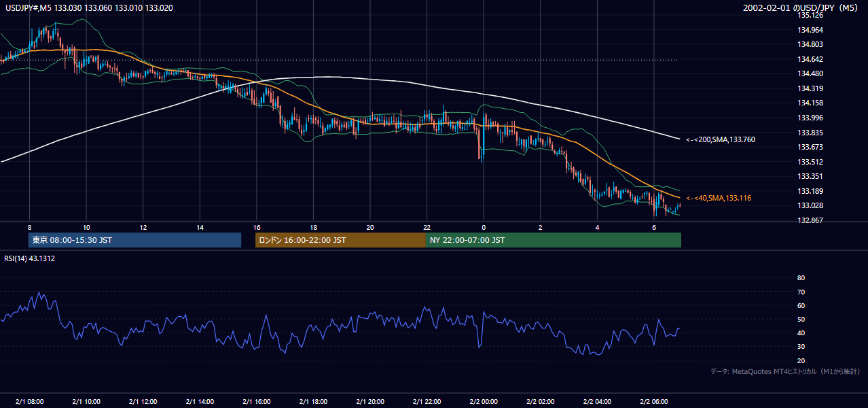Click the RSI 30 level label
The width and height of the screenshot is (868, 408).
click(801, 347)
